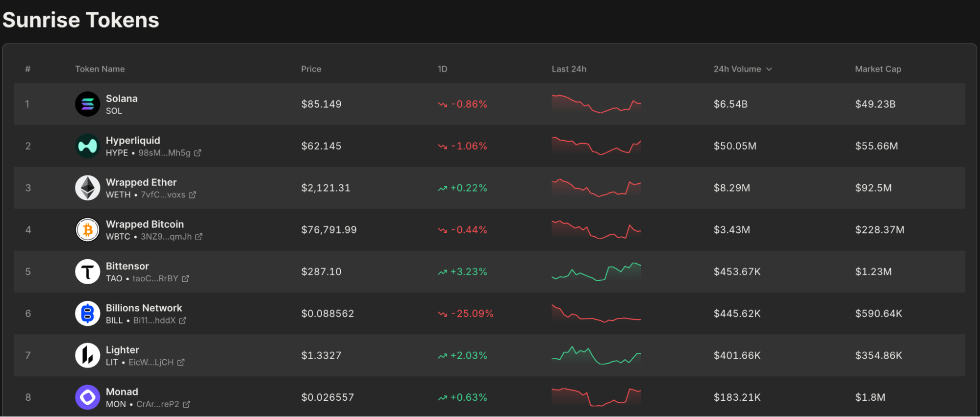Open Bittensor address external link icon
Screen dimensions: 980x417
[185, 278]
